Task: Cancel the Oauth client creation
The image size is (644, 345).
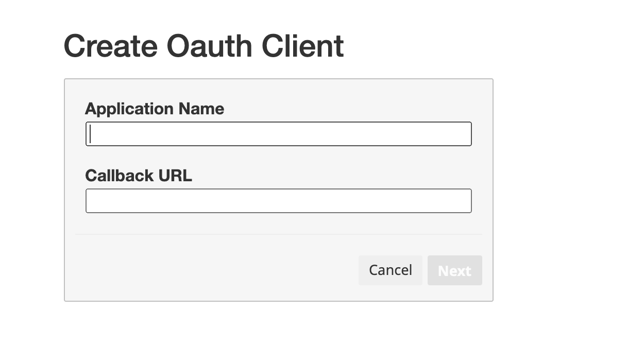Action: 391,270
